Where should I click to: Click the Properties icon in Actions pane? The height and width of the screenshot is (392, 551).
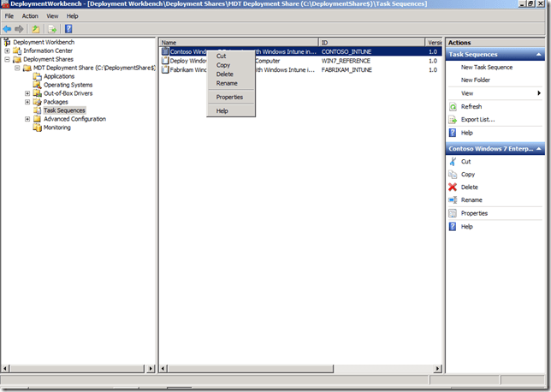click(x=453, y=213)
